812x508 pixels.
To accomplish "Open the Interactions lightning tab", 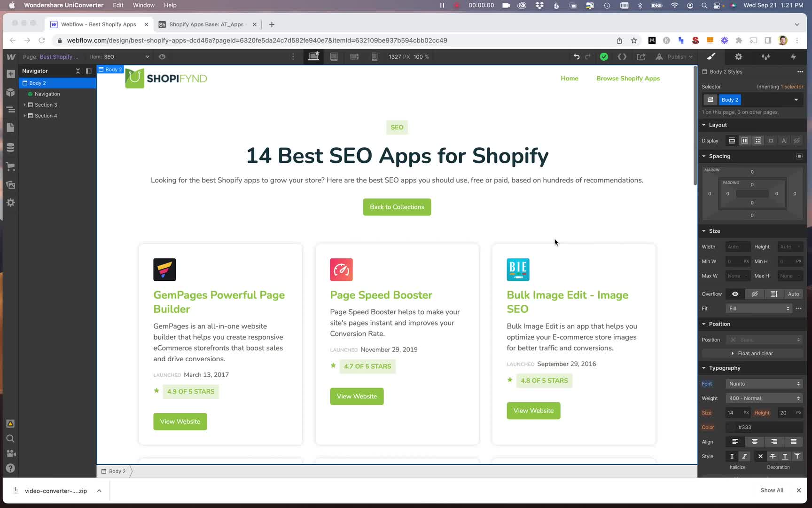I will 793,56.
